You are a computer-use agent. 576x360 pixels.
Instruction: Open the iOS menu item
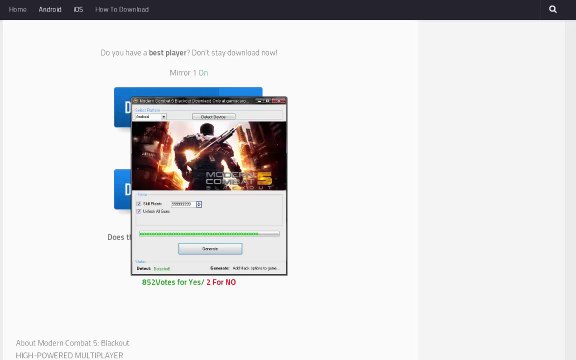click(x=78, y=10)
